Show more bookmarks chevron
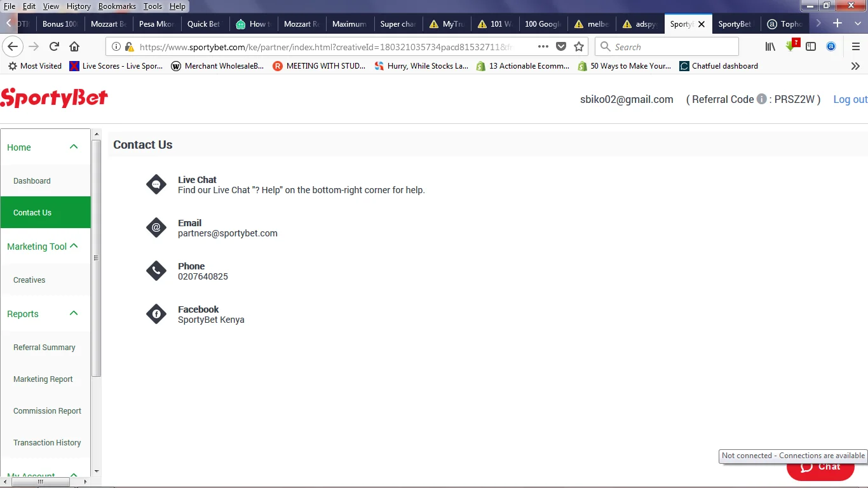This screenshot has width=868, height=488. point(855,66)
